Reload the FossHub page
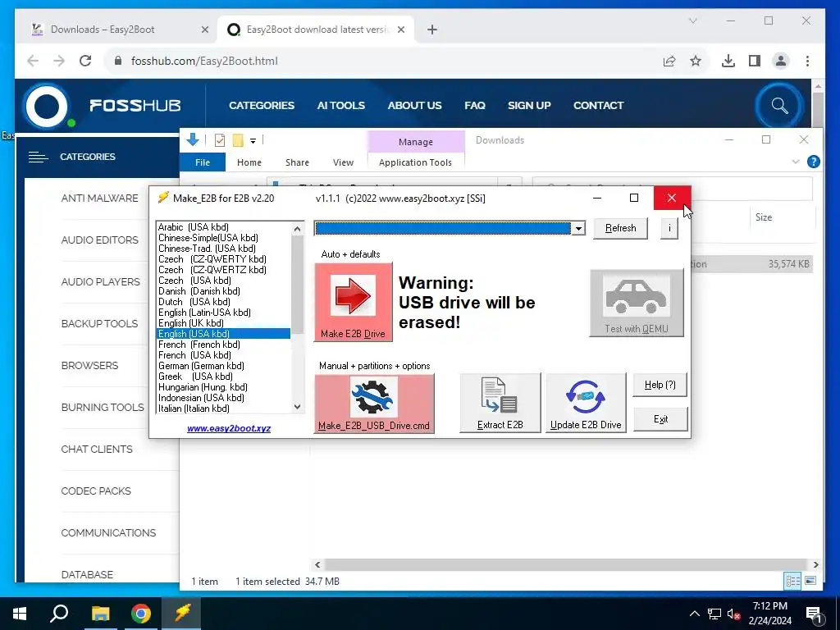The height and width of the screenshot is (630, 840). coord(85,61)
